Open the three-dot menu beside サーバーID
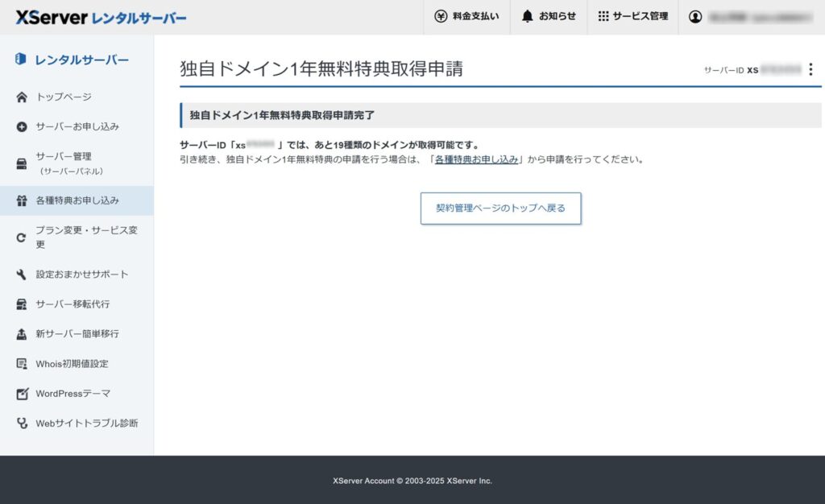The height and width of the screenshot is (504, 825). 810,70
